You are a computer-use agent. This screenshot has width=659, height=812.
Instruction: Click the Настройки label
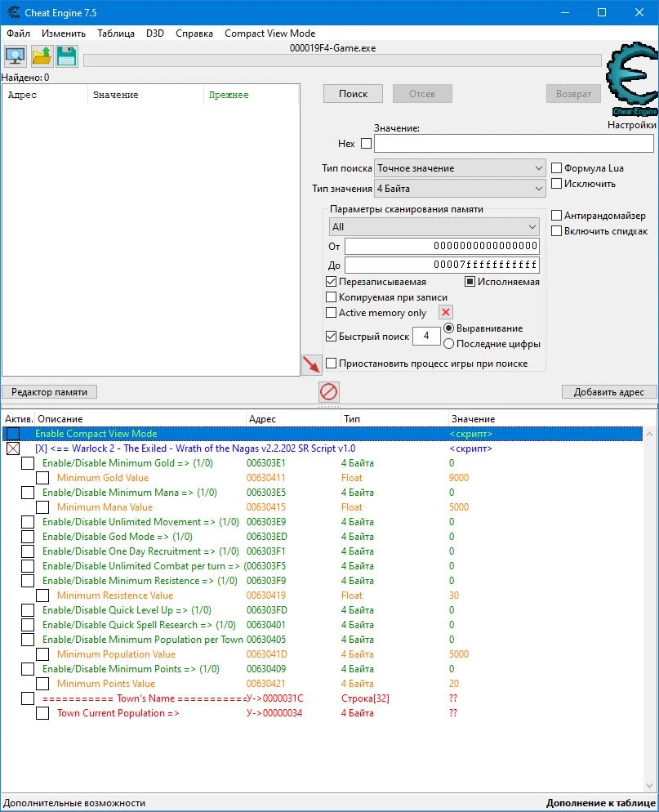[631, 125]
